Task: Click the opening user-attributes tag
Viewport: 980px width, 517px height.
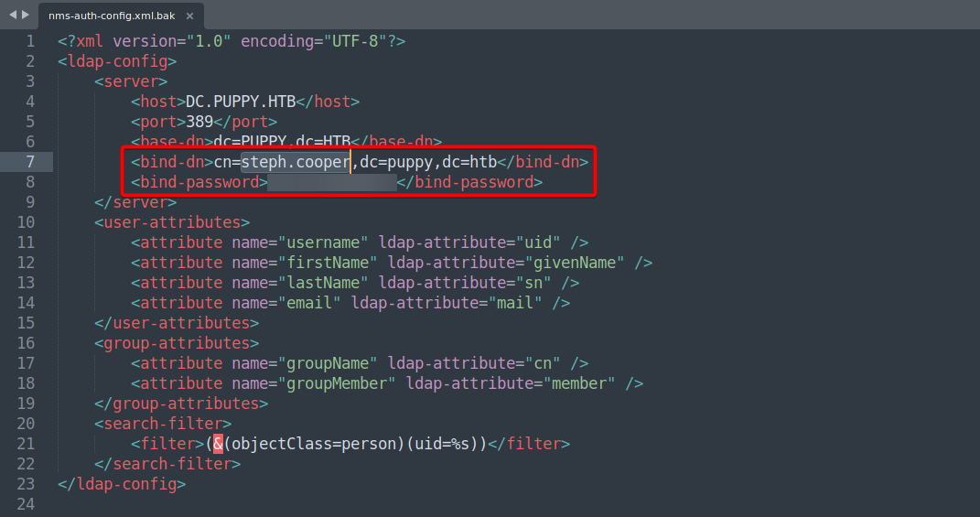Action: coord(171,222)
